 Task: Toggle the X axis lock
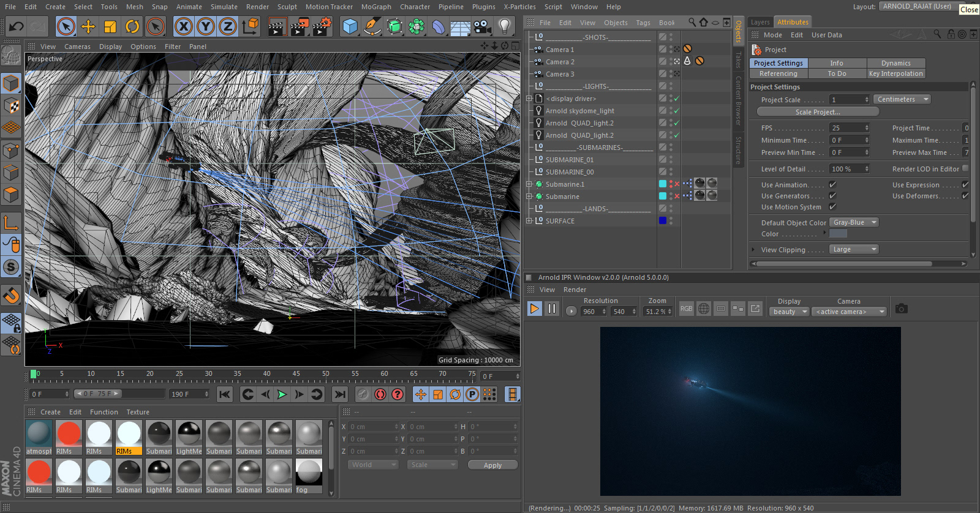[x=183, y=26]
